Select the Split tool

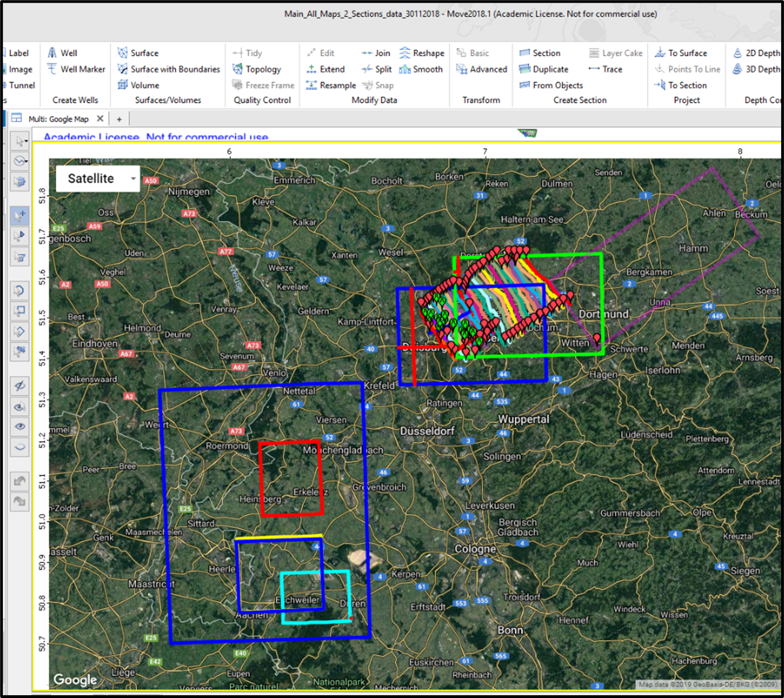(x=377, y=69)
